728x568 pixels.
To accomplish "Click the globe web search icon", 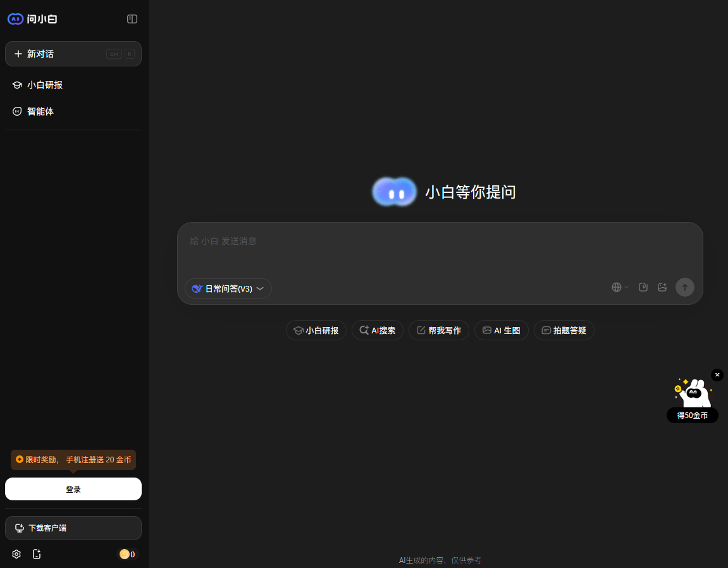I will (x=617, y=287).
